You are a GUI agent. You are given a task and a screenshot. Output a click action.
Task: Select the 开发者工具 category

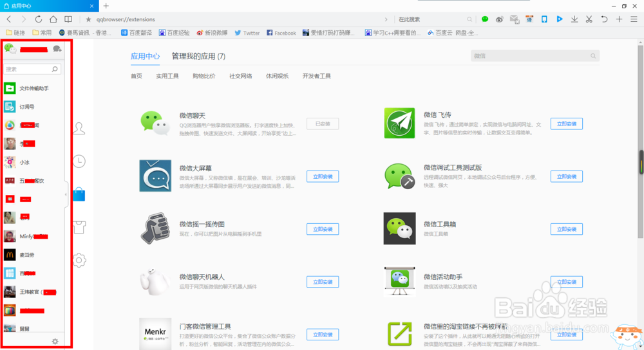coord(317,76)
